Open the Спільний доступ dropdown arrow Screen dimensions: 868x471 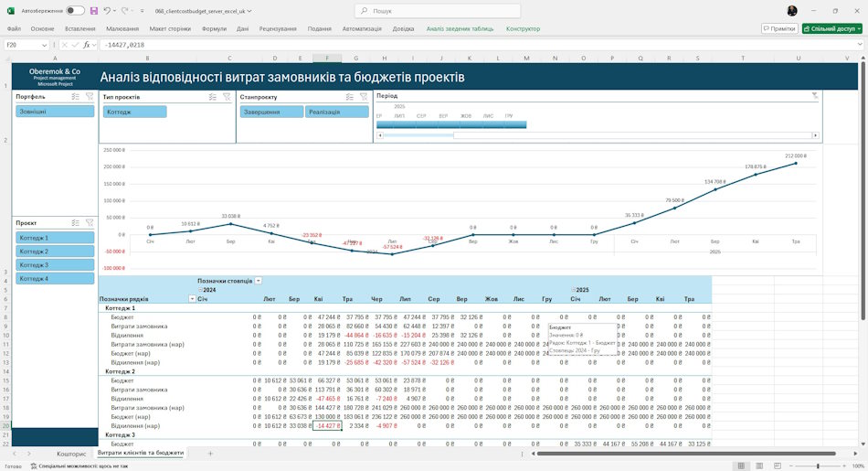point(859,28)
